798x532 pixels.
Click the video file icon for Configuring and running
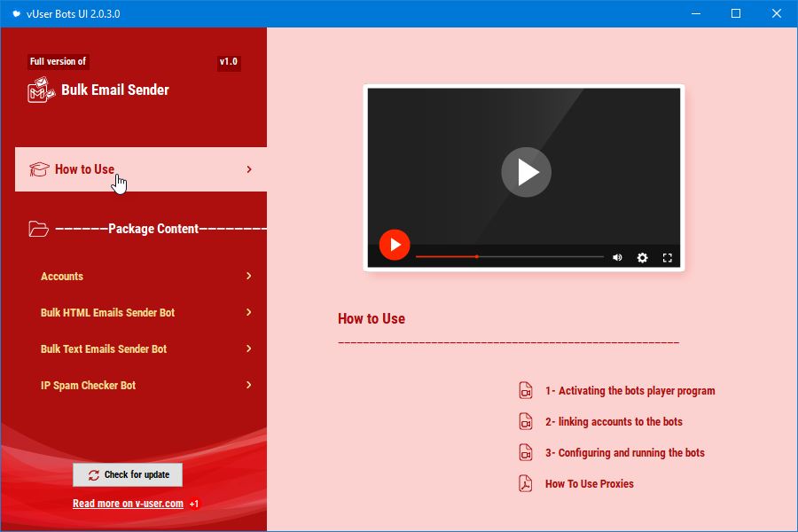526,452
